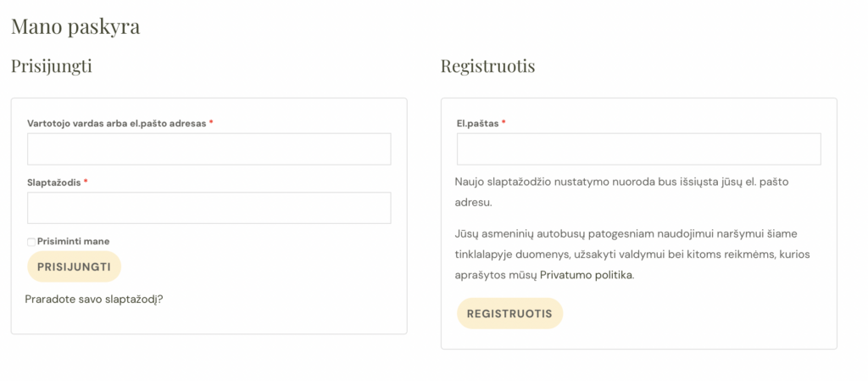Click the Mano paskyra page heading
Image resolution: width=868 pixels, height=381 pixels.
[x=75, y=27]
